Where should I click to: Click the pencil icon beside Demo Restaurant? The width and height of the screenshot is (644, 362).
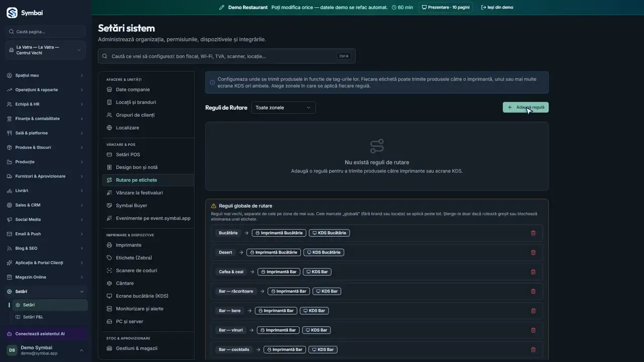222,8
